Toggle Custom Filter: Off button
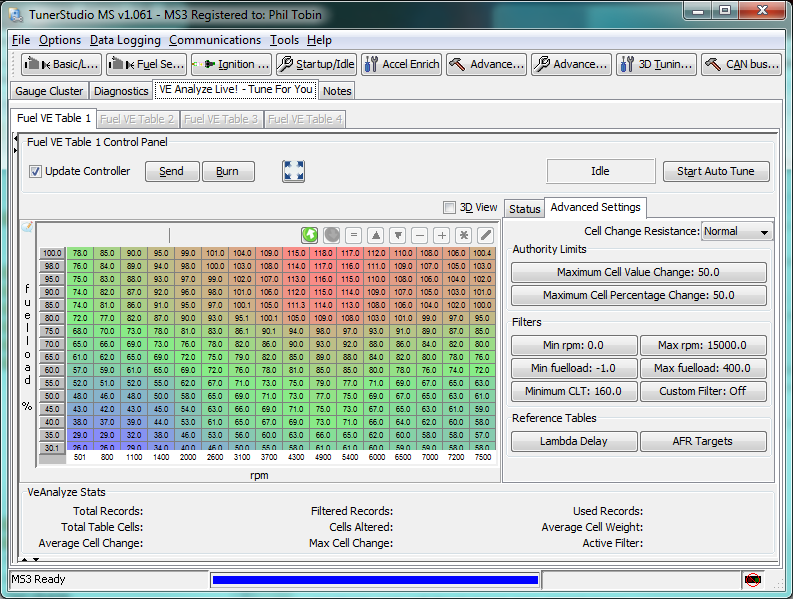The image size is (793, 599). click(x=703, y=391)
